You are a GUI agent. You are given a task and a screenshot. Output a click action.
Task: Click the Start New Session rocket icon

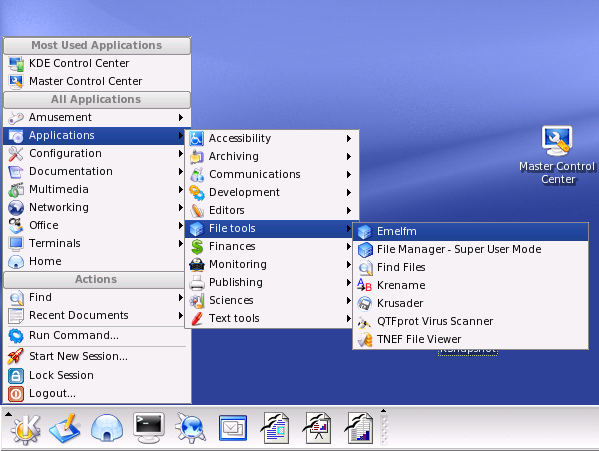16,356
